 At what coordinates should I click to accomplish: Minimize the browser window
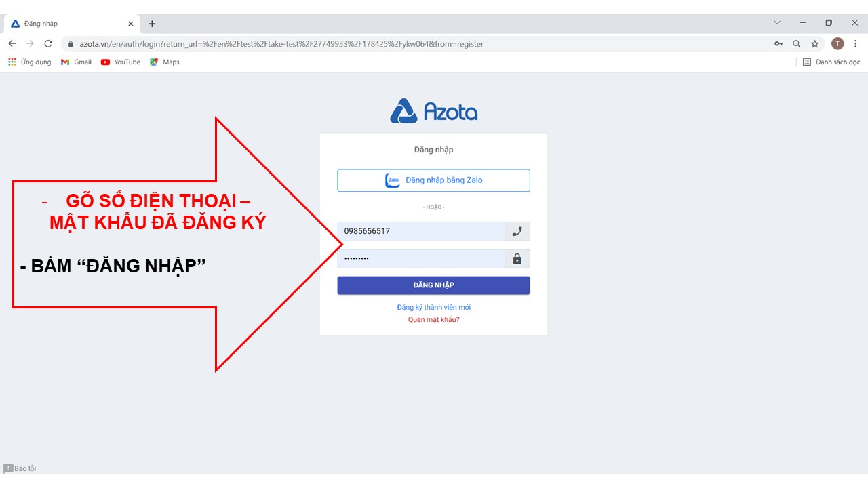[x=803, y=22]
